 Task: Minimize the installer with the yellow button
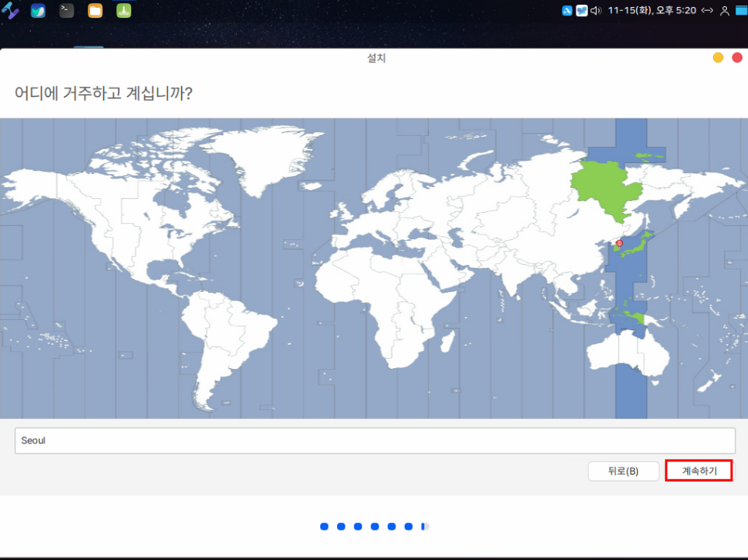click(x=718, y=58)
